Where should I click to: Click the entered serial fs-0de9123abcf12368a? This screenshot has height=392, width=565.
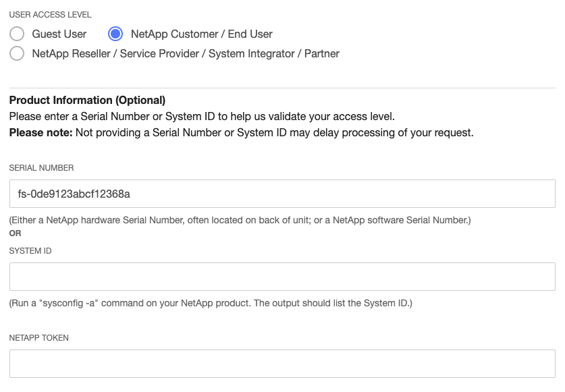pos(74,193)
